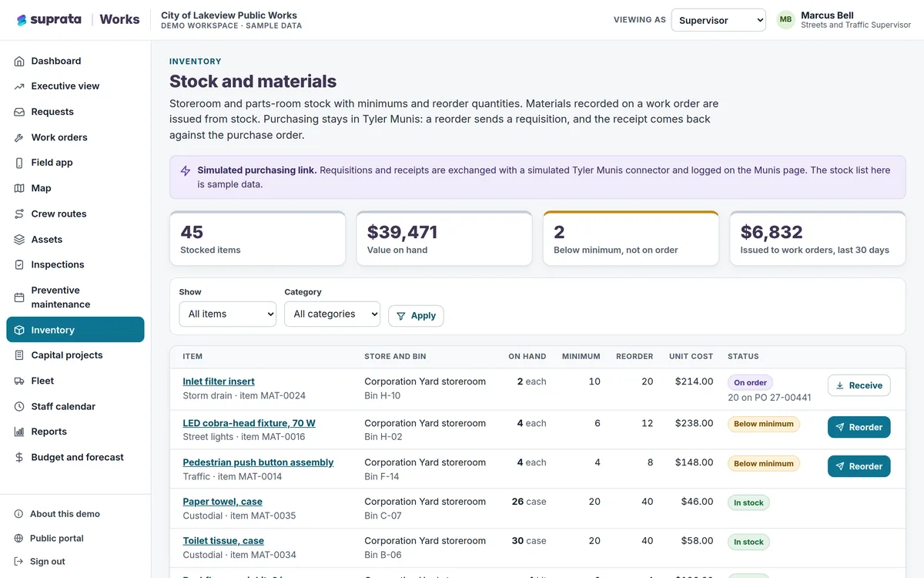Viewport: 924px width, 578px height.
Task: Open the Paper towel, case item
Action: pos(223,502)
